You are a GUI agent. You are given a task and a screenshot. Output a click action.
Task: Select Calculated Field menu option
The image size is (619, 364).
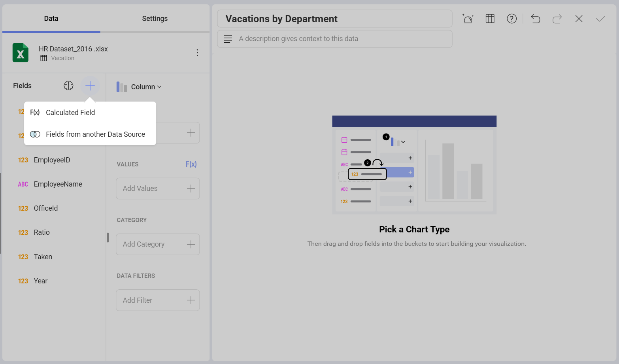click(90, 113)
